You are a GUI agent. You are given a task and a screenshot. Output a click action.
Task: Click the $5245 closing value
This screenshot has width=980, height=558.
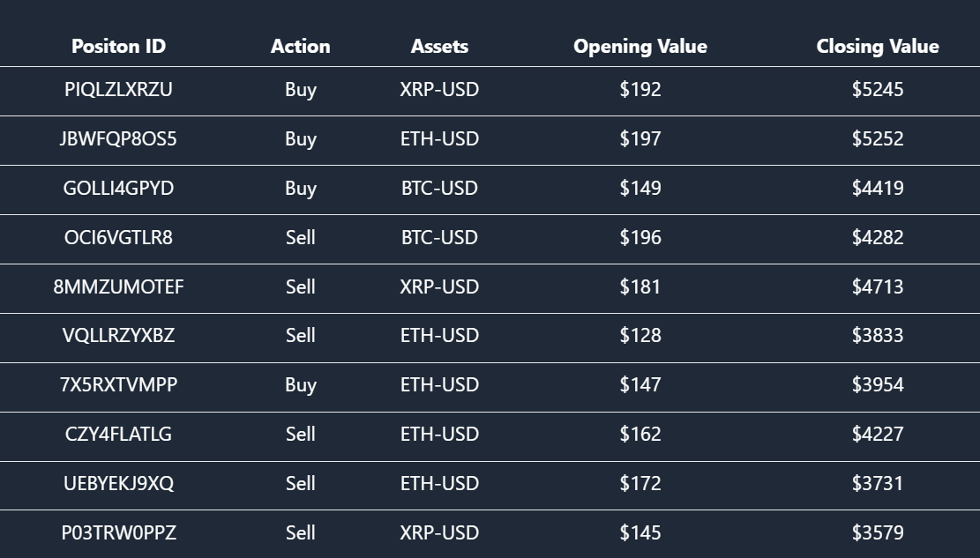[877, 90]
